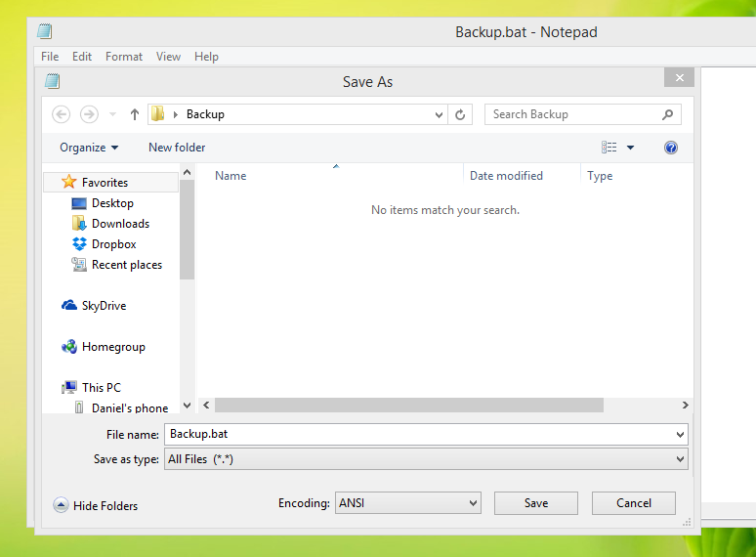The image size is (756, 557).
Task: Click the search magnifier icon
Action: click(668, 114)
